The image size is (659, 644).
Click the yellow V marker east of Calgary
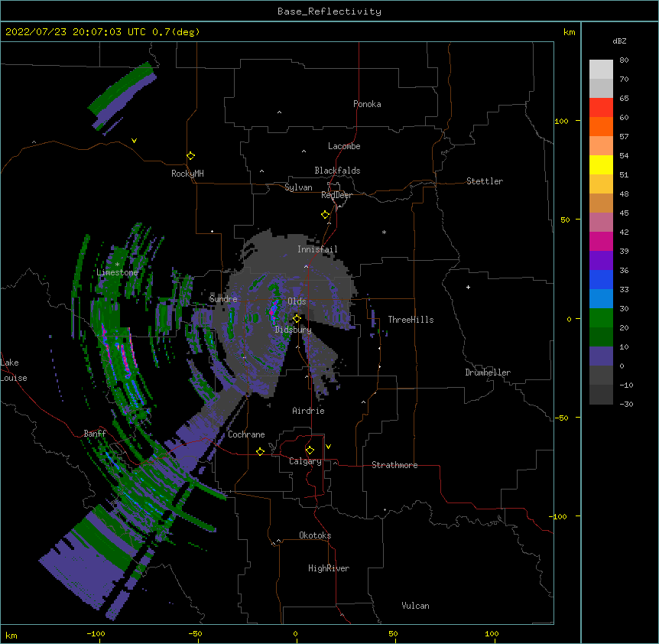[x=328, y=447]
